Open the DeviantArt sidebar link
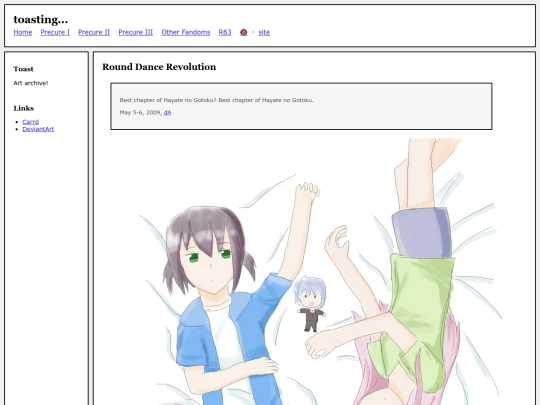The height and width of the screenshot is (405, 540). [38, 129]
